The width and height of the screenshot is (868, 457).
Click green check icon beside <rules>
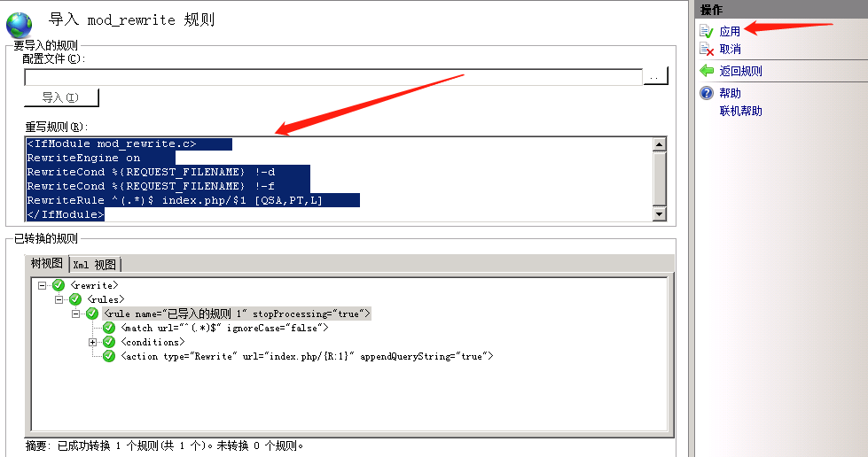pyautogui.click(x=76, y=299)
